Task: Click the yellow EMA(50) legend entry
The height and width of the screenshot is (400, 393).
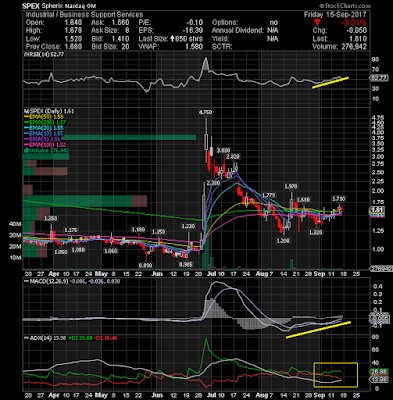Action: point(45,117)
